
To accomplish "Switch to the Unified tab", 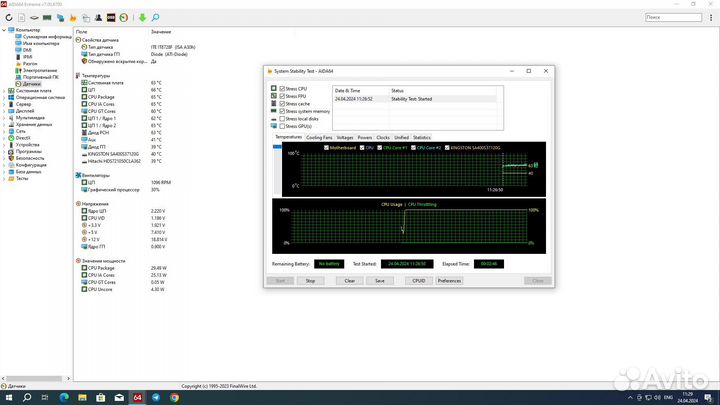I will click(x=401, y=137).
